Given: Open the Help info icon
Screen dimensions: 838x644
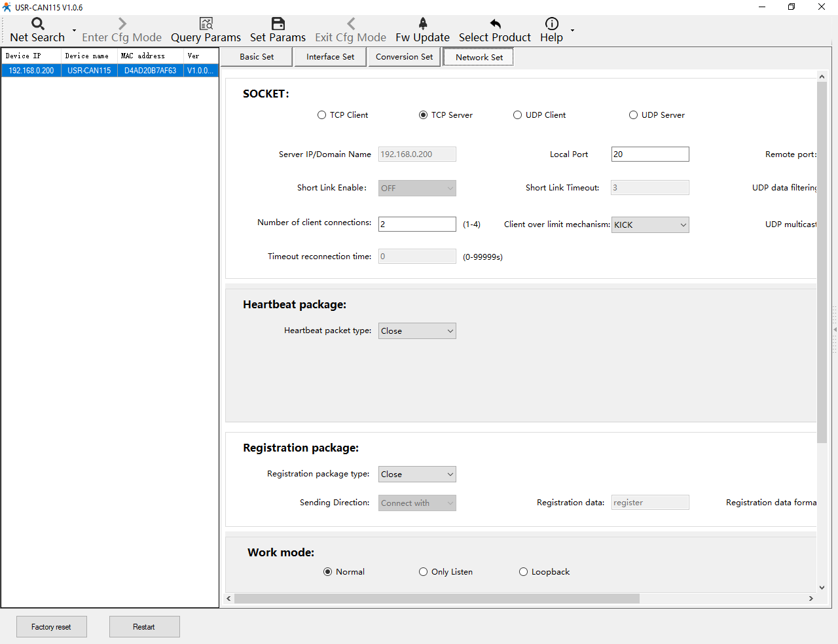Looking at the screenshot, I should point(551,24).
